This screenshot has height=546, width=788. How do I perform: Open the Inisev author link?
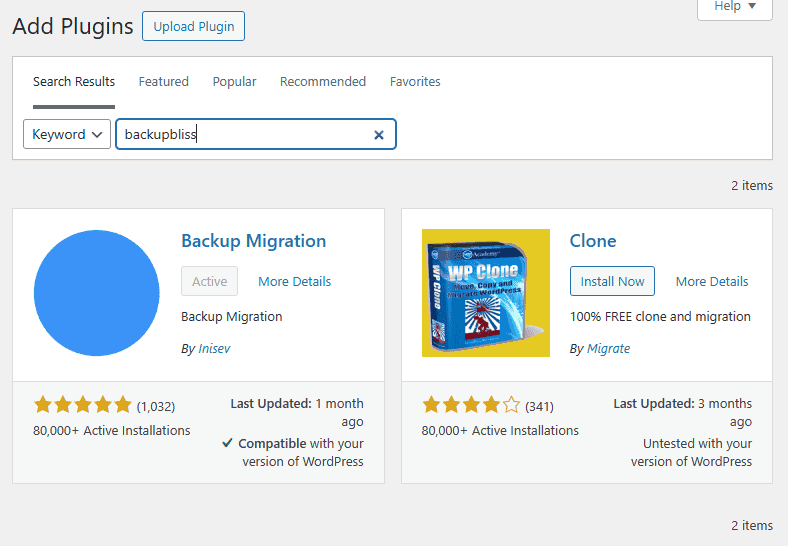pos(212,349)
